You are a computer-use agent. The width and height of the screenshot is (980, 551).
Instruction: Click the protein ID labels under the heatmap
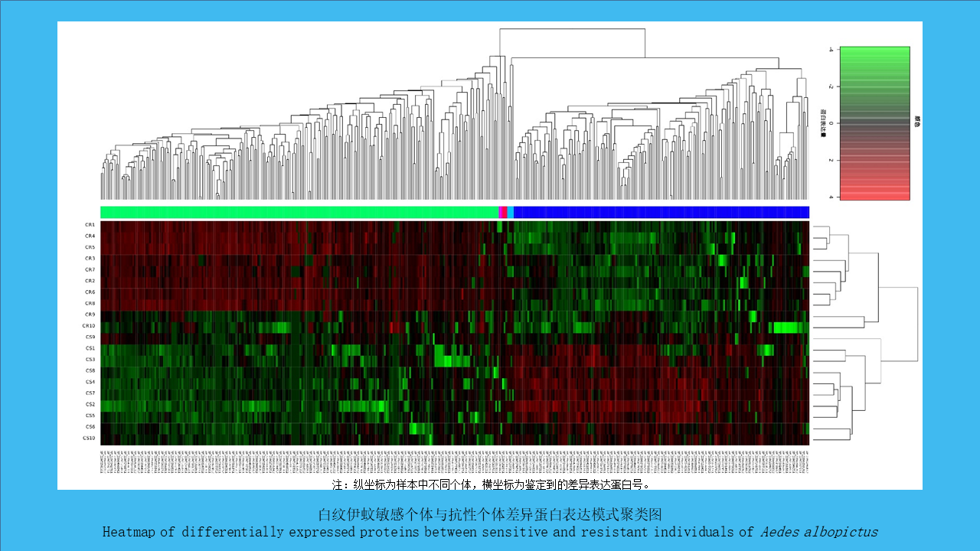click(x=454, y=461)
